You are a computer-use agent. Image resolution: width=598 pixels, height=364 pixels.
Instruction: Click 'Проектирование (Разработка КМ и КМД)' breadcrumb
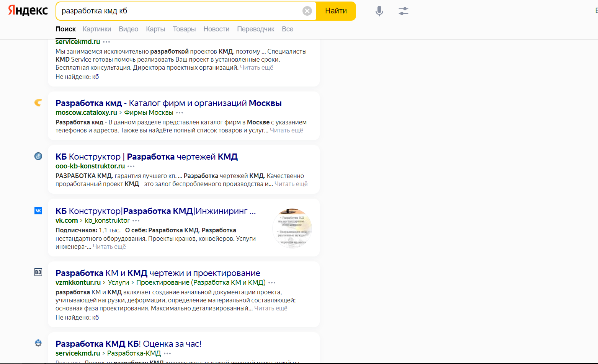[201, 282]
